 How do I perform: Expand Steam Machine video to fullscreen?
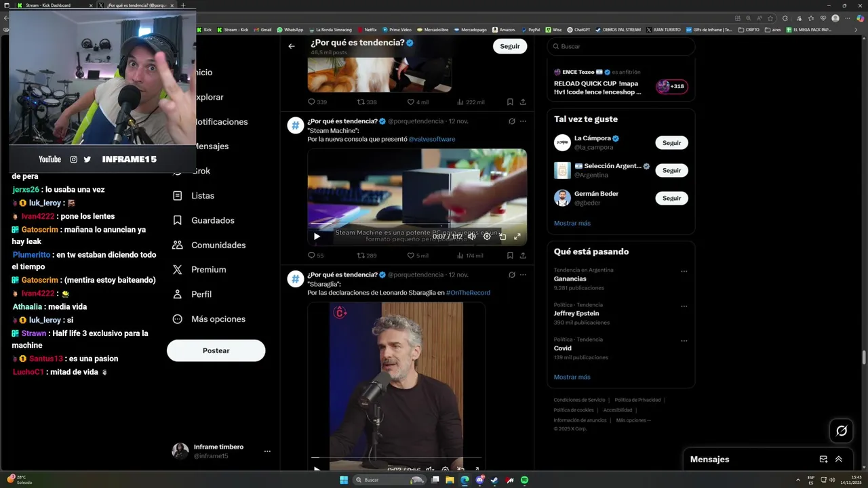pos(517,237)
